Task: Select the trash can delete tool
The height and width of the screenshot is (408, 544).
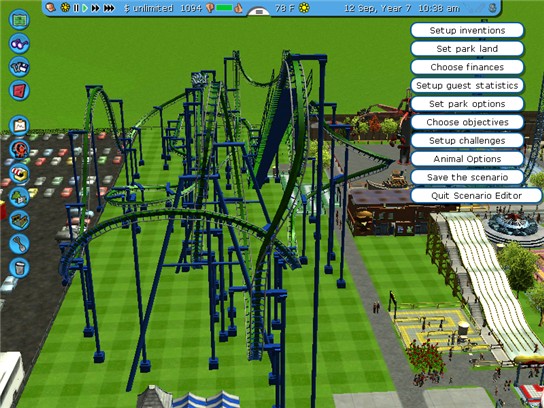Action: coord(19,267)
